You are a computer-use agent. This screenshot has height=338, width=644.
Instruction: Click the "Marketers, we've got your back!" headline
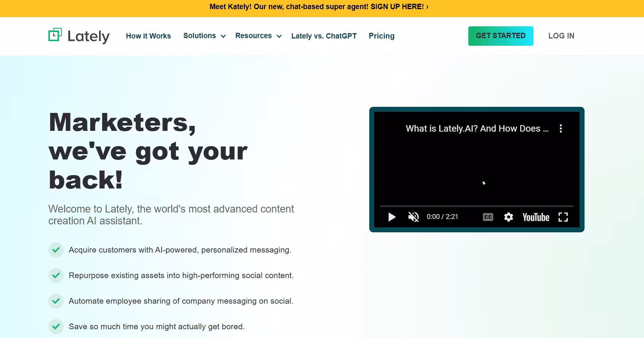click(x=148, y=151)
